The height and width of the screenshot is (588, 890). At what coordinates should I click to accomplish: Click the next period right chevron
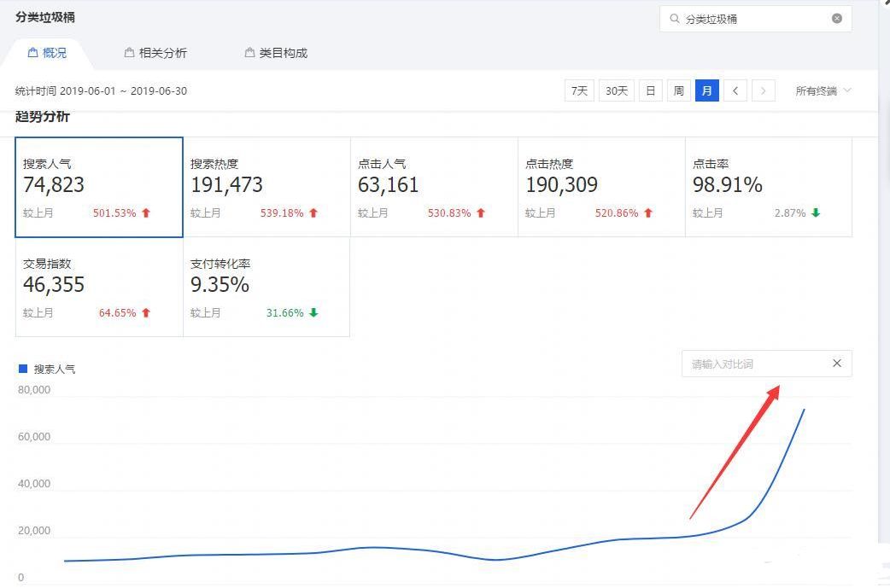[763, 90]
